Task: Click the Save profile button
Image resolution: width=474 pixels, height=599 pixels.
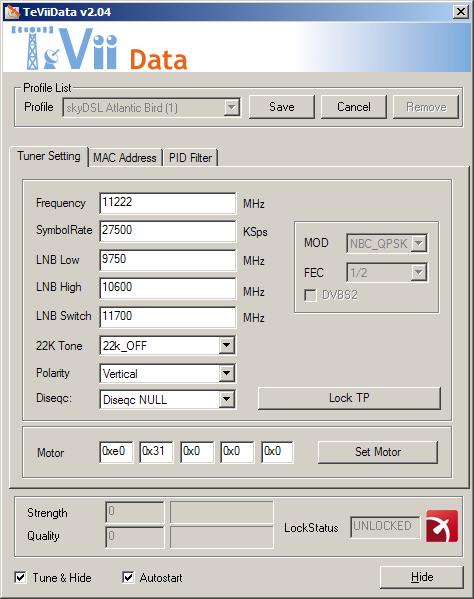Action: [x=282, y=107]
